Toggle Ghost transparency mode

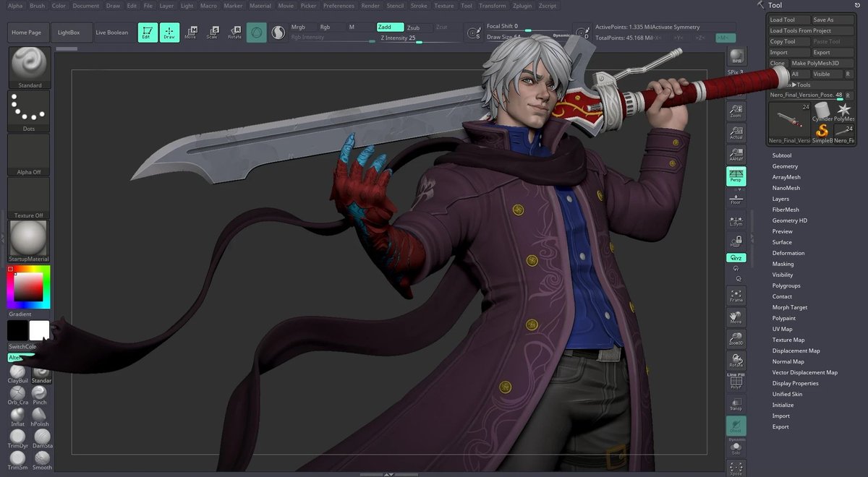[x=736, y=426]
